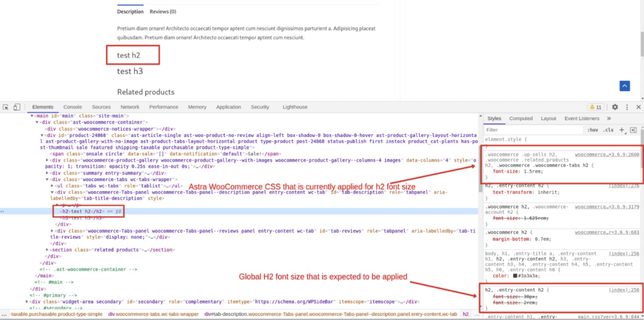Open the Application tab
The height and width of the screenshot is (320, 644).
coord(228,107)
